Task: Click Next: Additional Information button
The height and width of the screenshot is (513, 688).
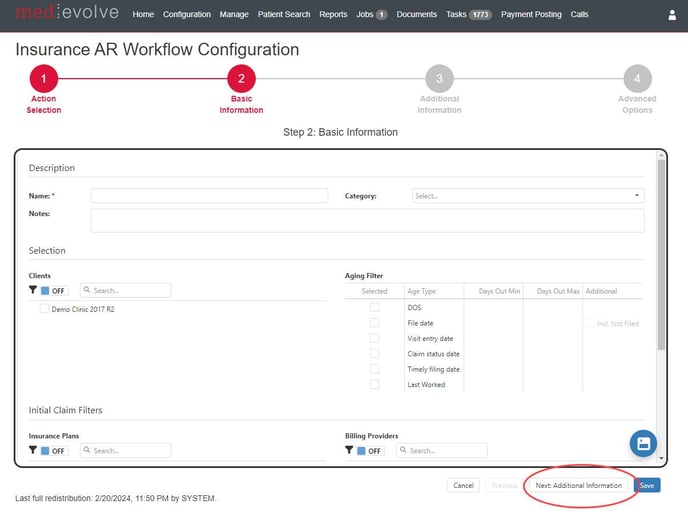Action: click(x=578, y=485)
